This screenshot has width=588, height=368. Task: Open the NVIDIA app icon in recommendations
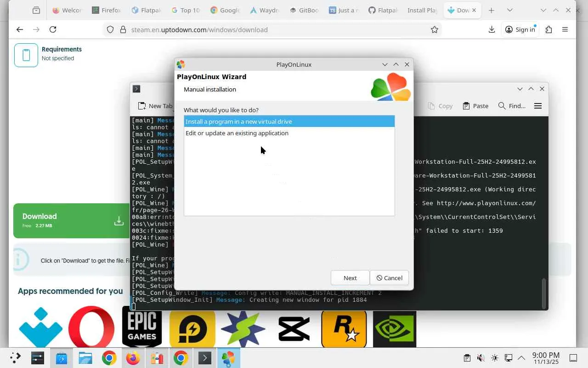(x=395, y=328)
